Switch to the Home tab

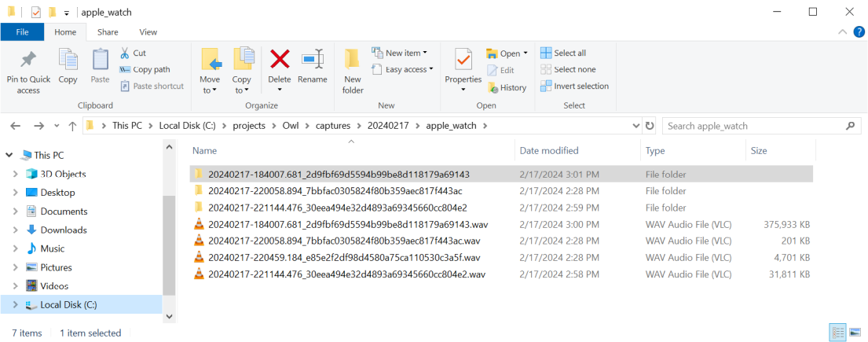click(x=65, y=32)
